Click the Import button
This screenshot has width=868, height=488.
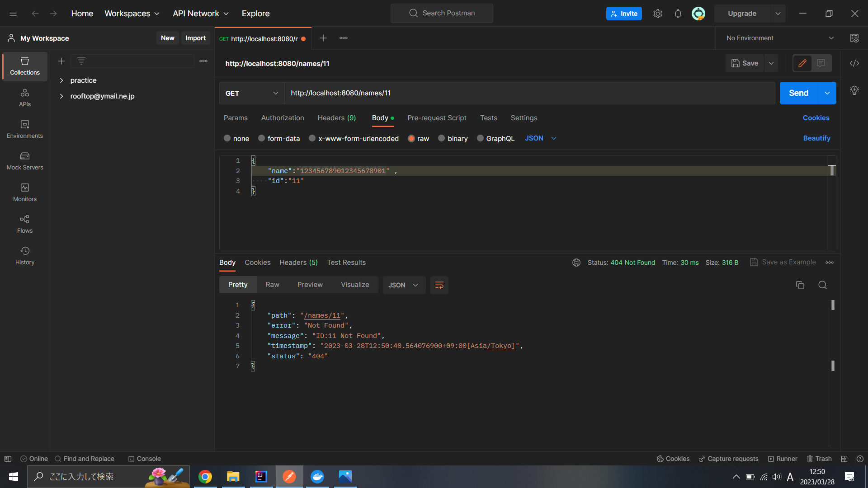(195, 38)
